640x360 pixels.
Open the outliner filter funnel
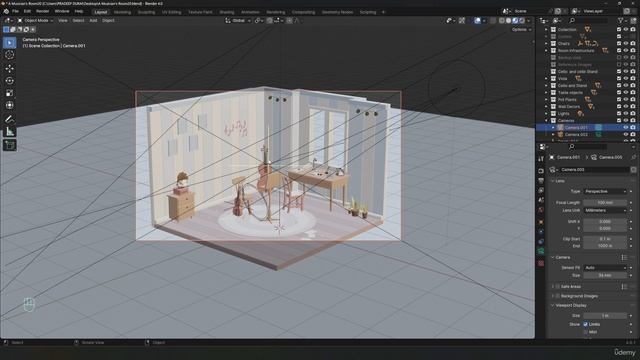click(x=620, y=20)
